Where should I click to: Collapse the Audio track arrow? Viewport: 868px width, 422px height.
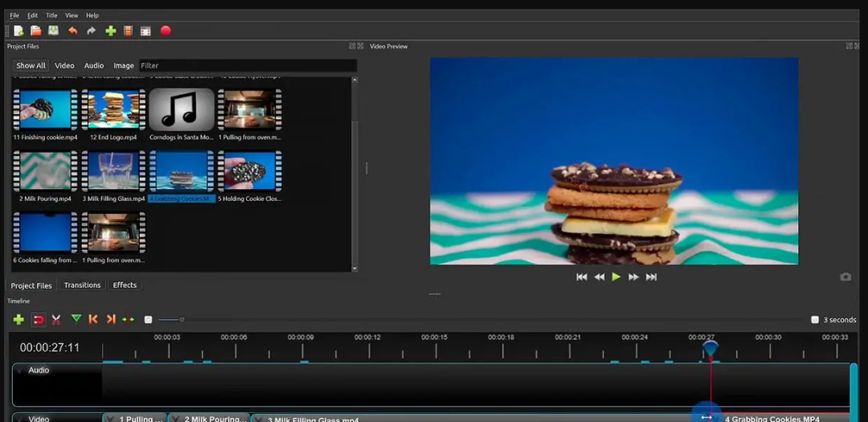tap(21, 370)
